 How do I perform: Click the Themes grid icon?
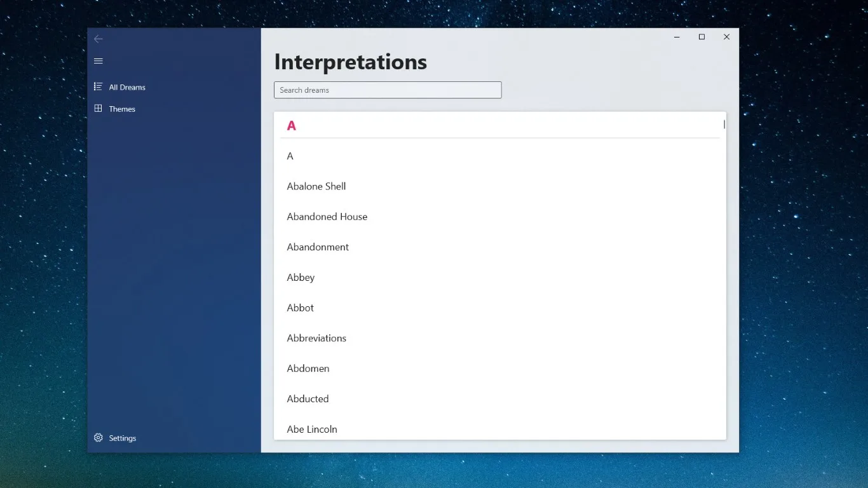(98, 109)
